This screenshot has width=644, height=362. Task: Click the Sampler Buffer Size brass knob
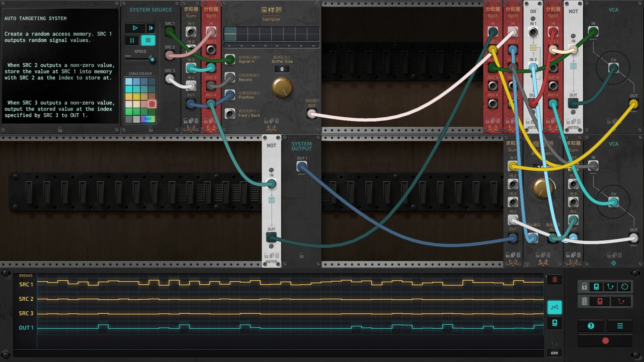click(282, 87)
